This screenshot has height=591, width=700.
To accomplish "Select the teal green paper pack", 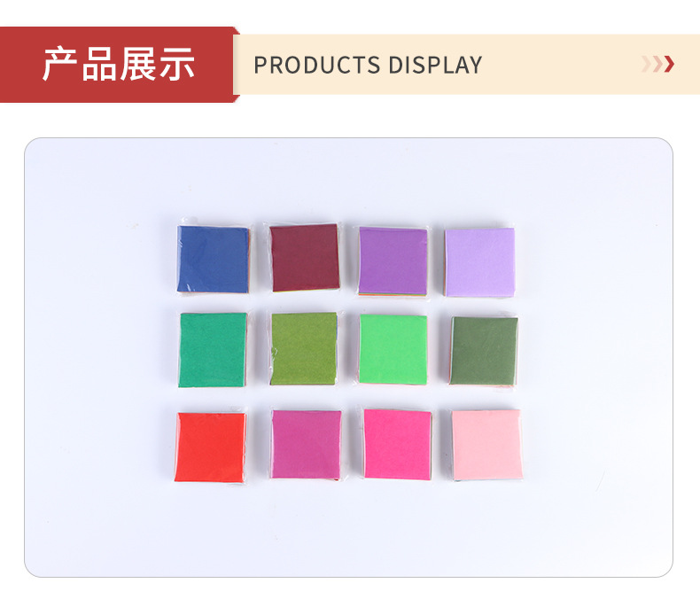I will (213, 349).
